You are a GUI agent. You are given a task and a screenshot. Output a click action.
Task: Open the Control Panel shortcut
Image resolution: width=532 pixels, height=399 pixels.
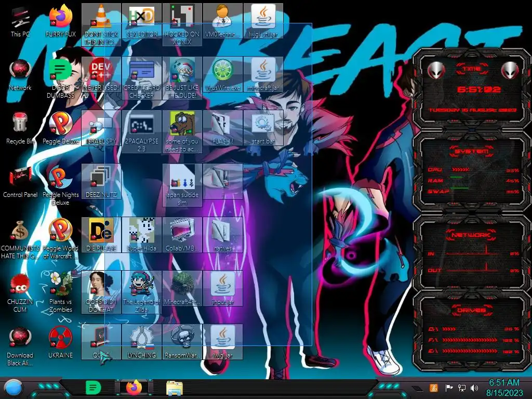tap(20, 182)
